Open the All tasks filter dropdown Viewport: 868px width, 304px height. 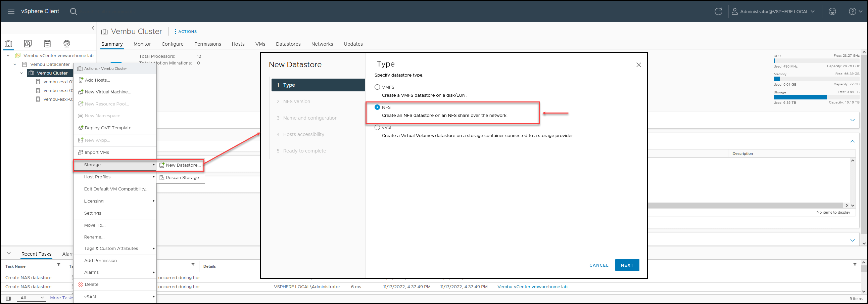tap(31, 298)
